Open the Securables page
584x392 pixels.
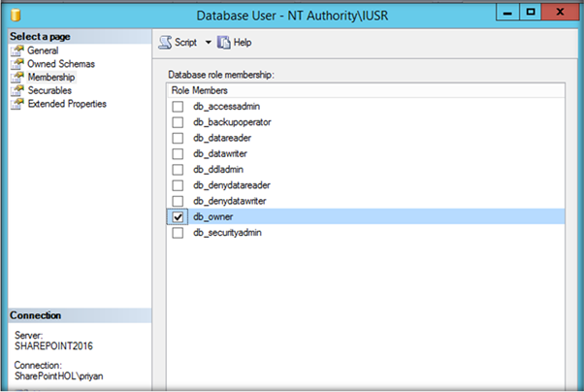click(49, 90)
